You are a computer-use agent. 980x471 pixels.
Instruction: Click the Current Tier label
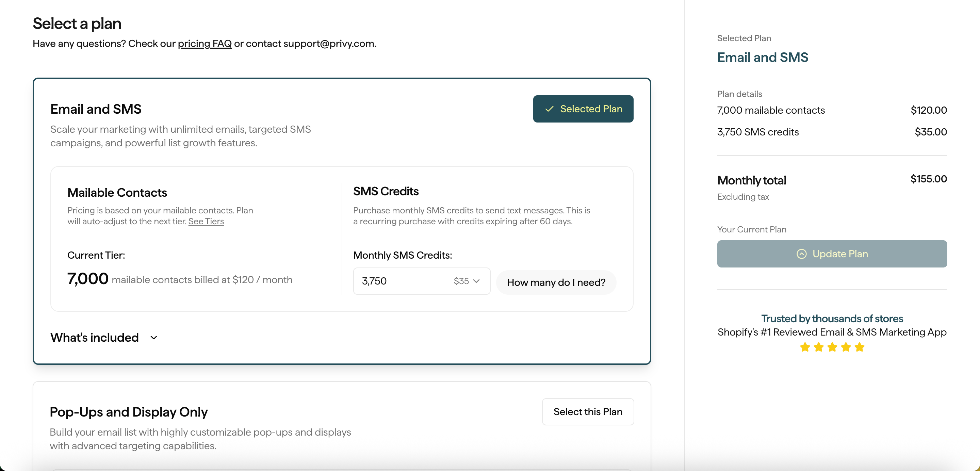(x=96, y=255)
